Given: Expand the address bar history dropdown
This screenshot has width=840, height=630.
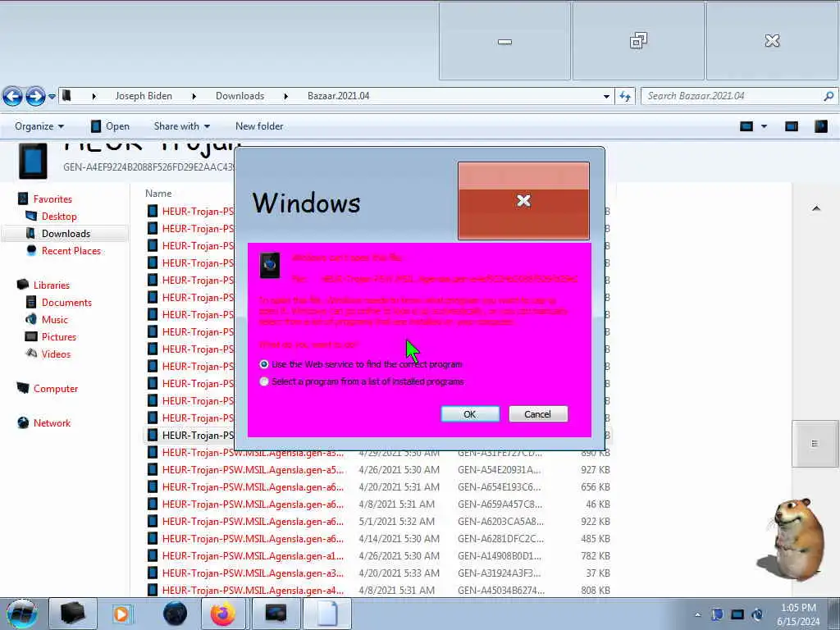Looking at the screenshot, I should pos(606,97).
